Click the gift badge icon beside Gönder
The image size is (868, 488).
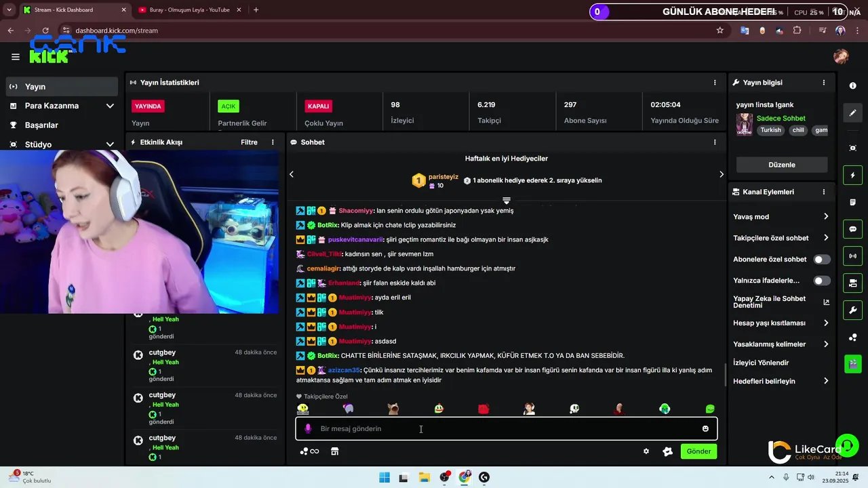(667, 451)
